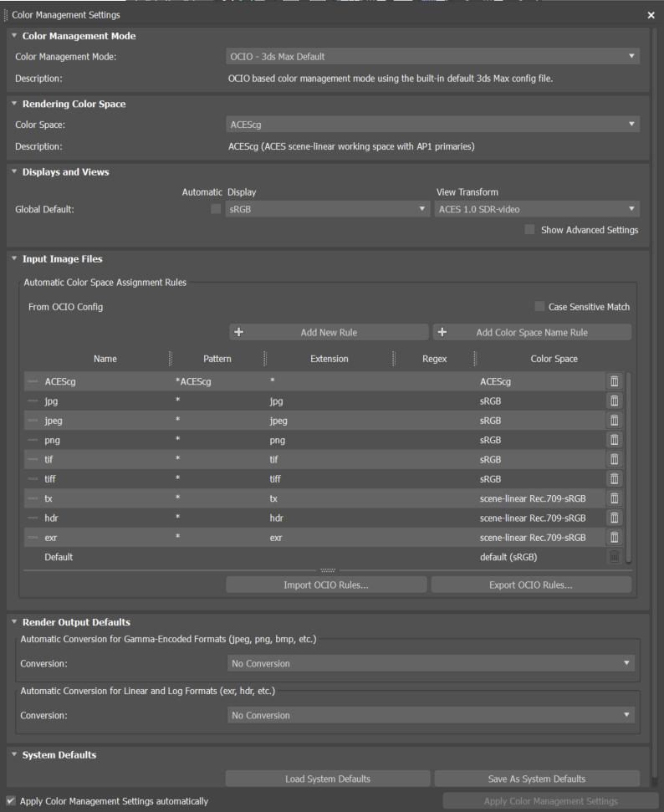Click the tiff rule drag handle
This screenshot has width=664, height=812.
click(33, 478)
